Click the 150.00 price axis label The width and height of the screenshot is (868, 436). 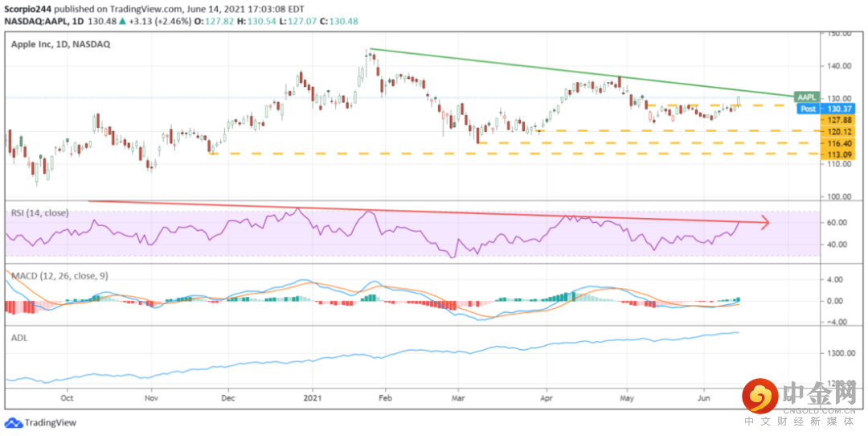[x=838, y=33]
